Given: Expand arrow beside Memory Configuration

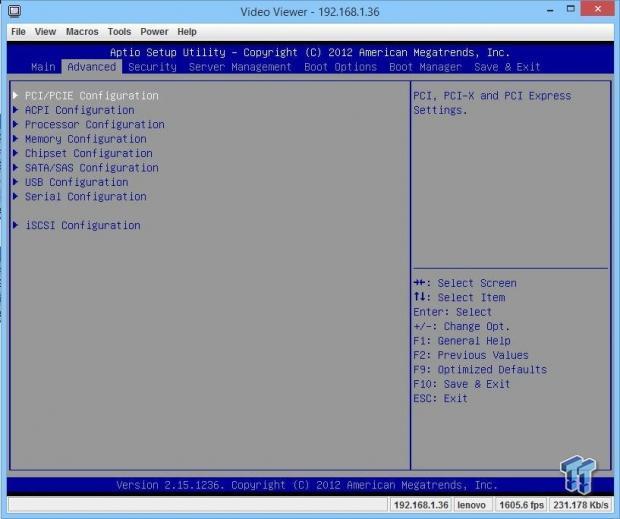Looking at the screenshot, I should tap(15, 138).
